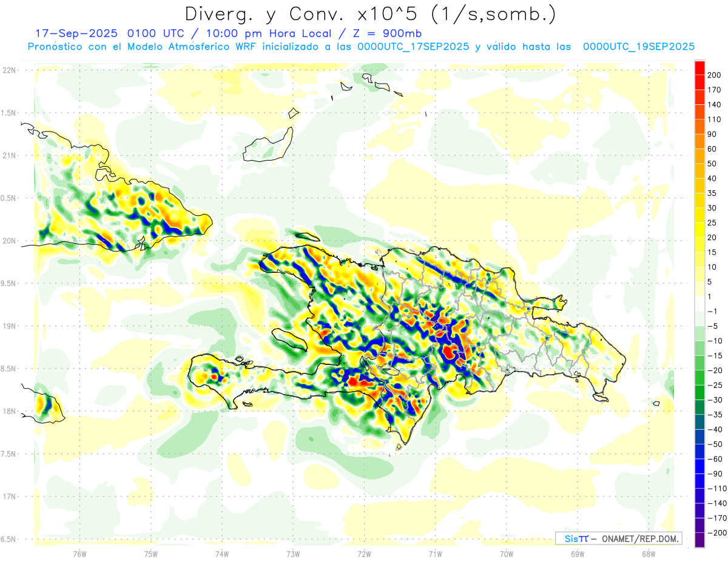Click the '76W' longitude label
This screenshot has height=562, width=728.
(x=79, y=554)
